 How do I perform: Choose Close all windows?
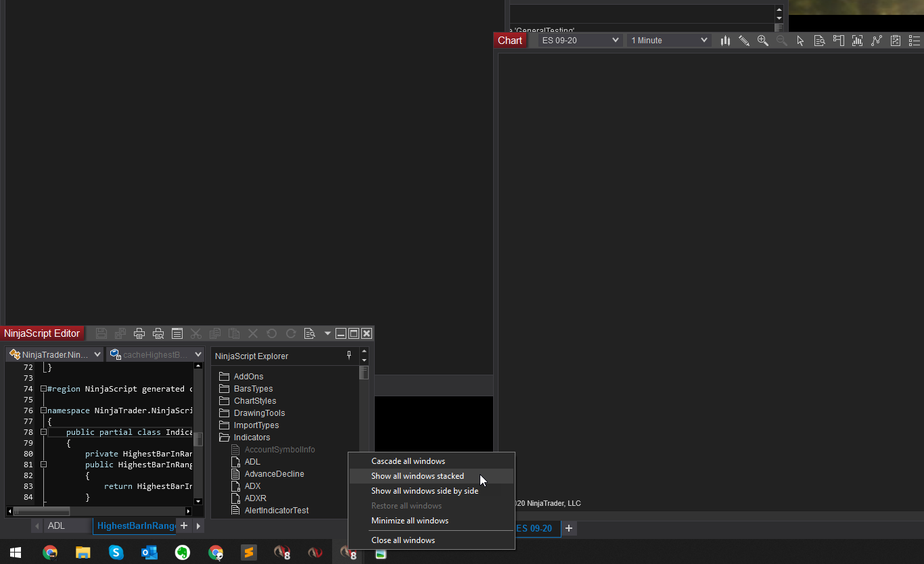tap(432, 540)
